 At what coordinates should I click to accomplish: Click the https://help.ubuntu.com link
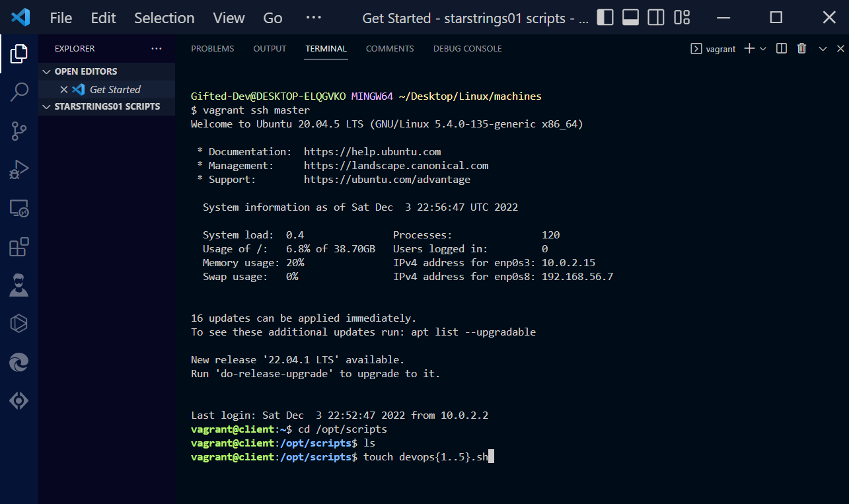(x=372, y=152)
